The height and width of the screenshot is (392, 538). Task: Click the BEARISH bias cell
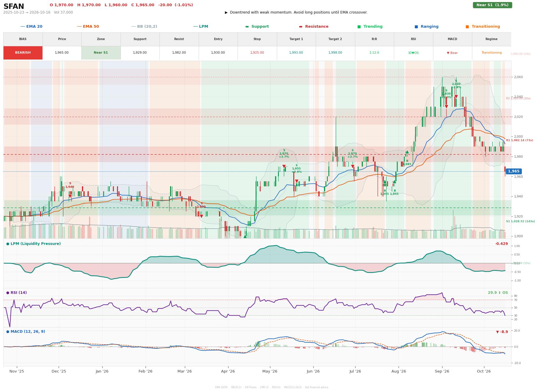pos(23,53)
